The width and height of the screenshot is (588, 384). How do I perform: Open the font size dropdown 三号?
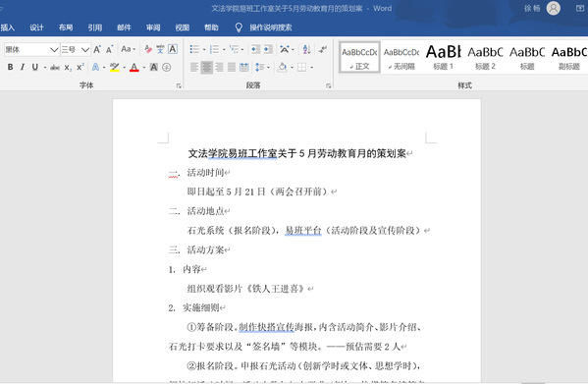pos(76,49)
